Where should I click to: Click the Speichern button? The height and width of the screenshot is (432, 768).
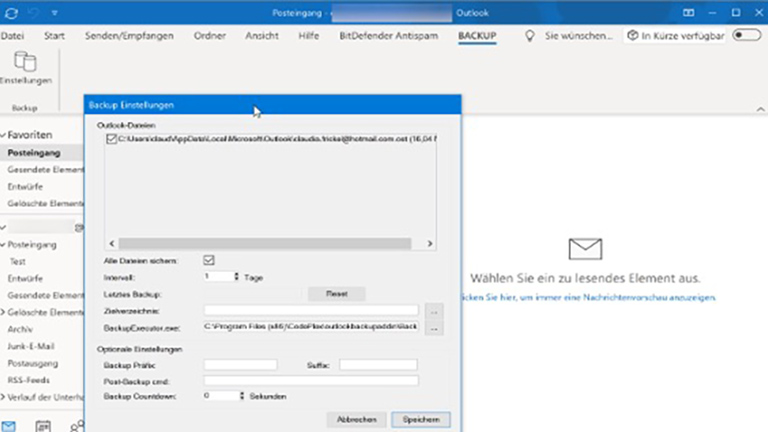420,419
